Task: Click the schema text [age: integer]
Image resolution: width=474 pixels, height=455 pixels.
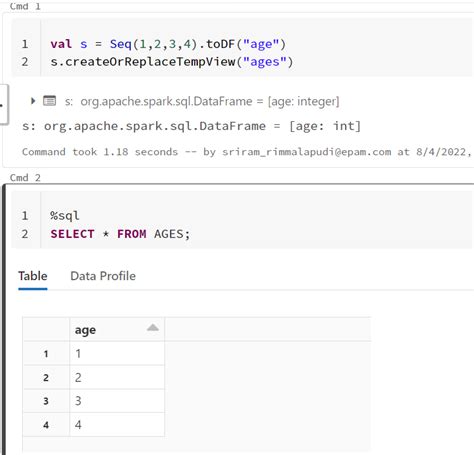Action: coord(304,101)
